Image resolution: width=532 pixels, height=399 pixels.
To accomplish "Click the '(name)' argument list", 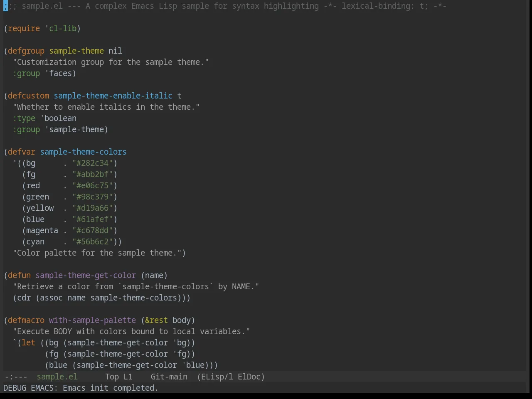I will pos(154,275).
